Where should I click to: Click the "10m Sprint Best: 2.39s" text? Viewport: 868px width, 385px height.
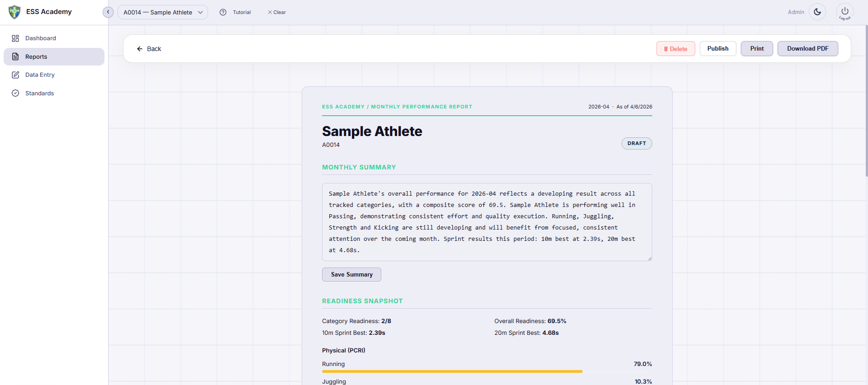(354, 333)
